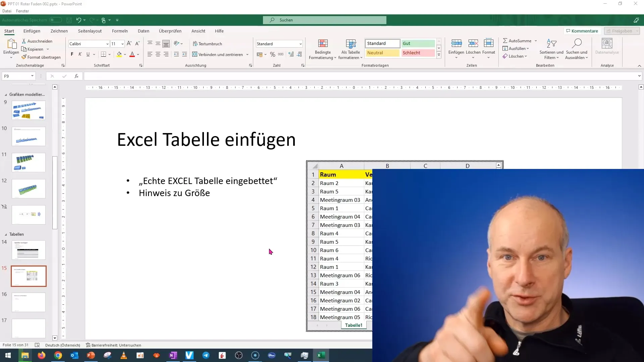Click the Start ribbon tab
The image size is (644, 362).
point(9,31)
